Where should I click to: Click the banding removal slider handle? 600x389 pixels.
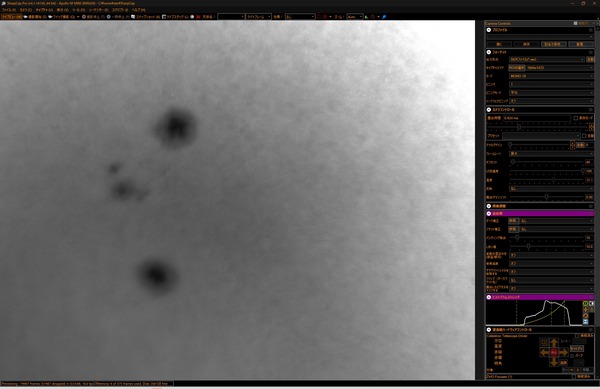coord(517,238)
